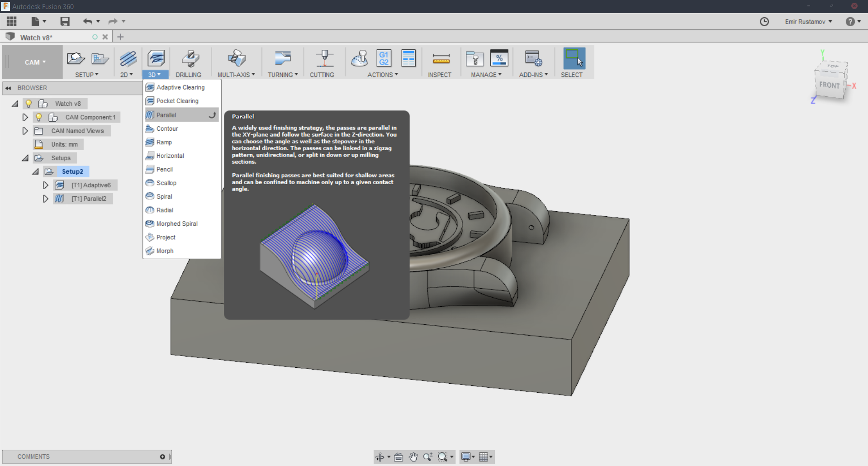Click the Tool Library icon in Manage

tap(475, 58)
